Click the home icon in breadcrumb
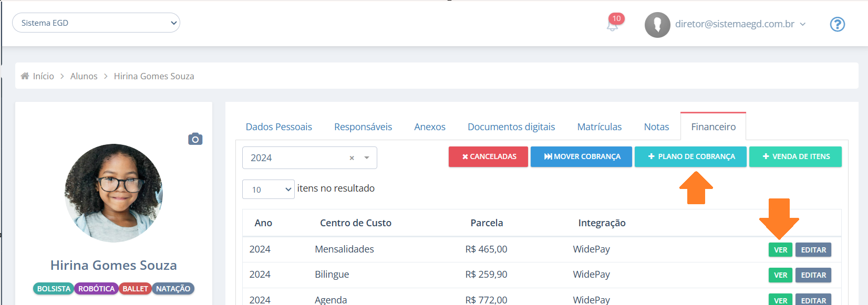Screen dimensions: 868x305 (25, 76)
